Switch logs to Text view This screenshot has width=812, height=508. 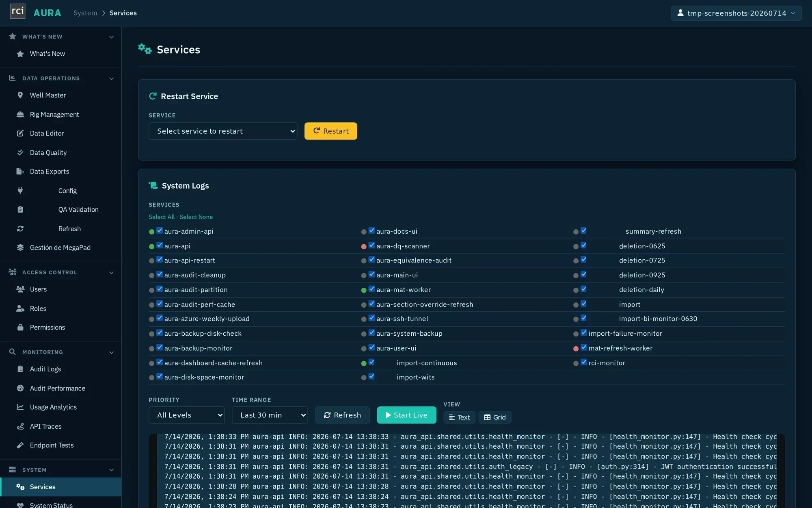[x=459, y=417]
